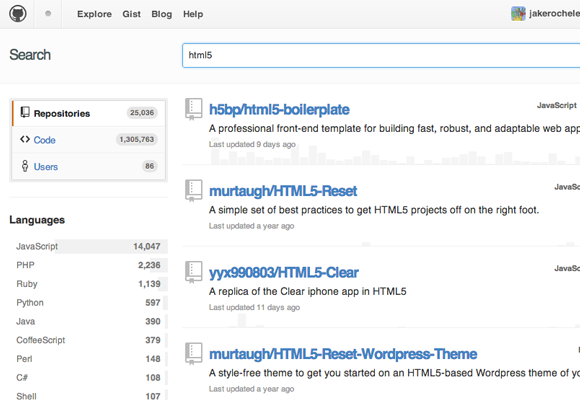Click 'A replica of the Clear iphone app' text
Screen dimensions: 580x400
tap(308, 291)
